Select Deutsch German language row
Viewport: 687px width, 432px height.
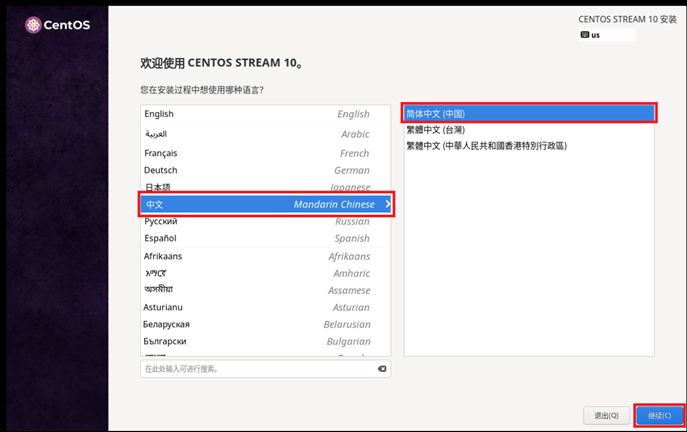(x=266, y=170)
